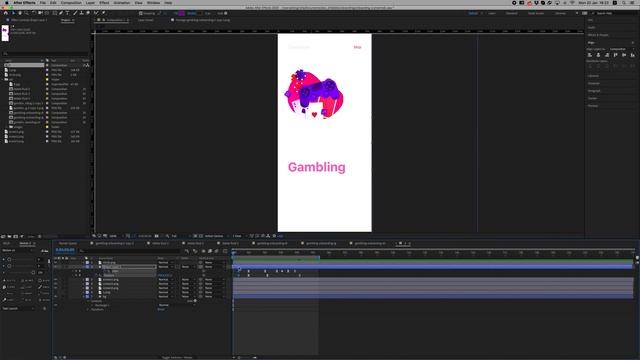640x360 pixels.
Task: Click the new composition icon in Project panel
Action: pyautogui.click(x=16, y=236)
